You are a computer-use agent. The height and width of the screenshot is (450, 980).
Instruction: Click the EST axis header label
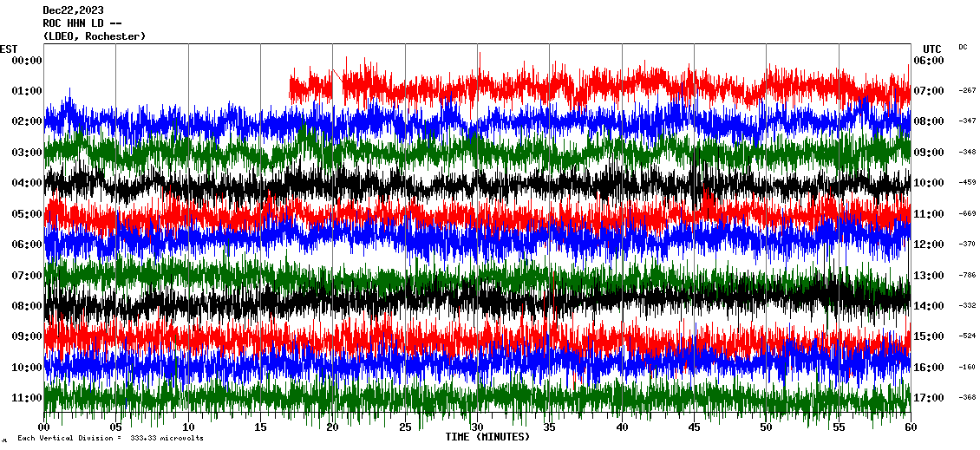[9, 49]
